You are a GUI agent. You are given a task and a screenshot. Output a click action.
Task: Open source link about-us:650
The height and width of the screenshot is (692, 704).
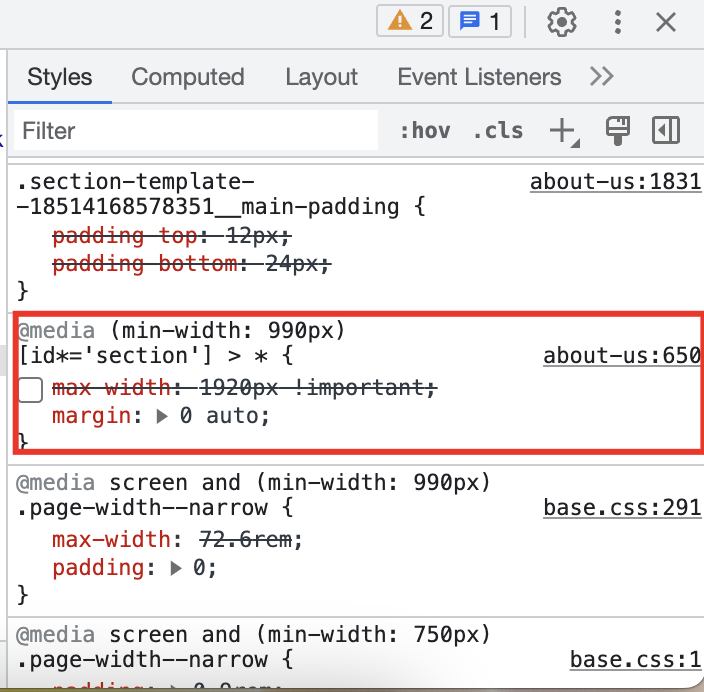pos(622,356)
